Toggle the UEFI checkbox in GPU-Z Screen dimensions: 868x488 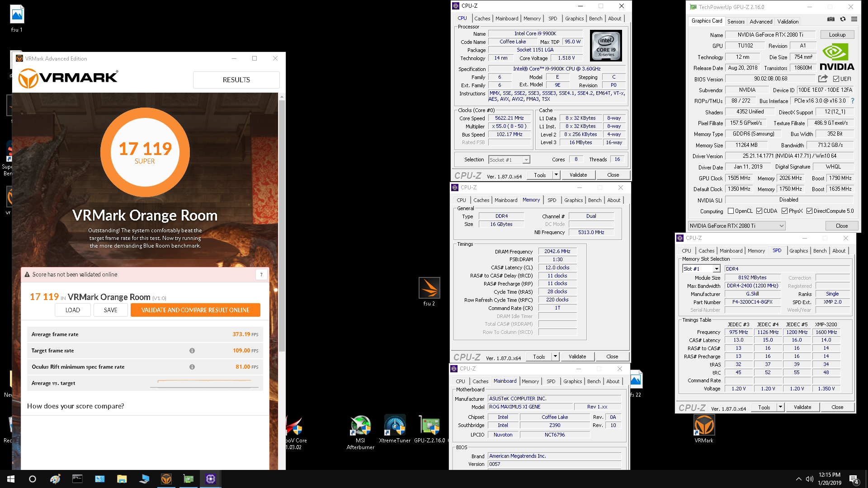(836, 79)
